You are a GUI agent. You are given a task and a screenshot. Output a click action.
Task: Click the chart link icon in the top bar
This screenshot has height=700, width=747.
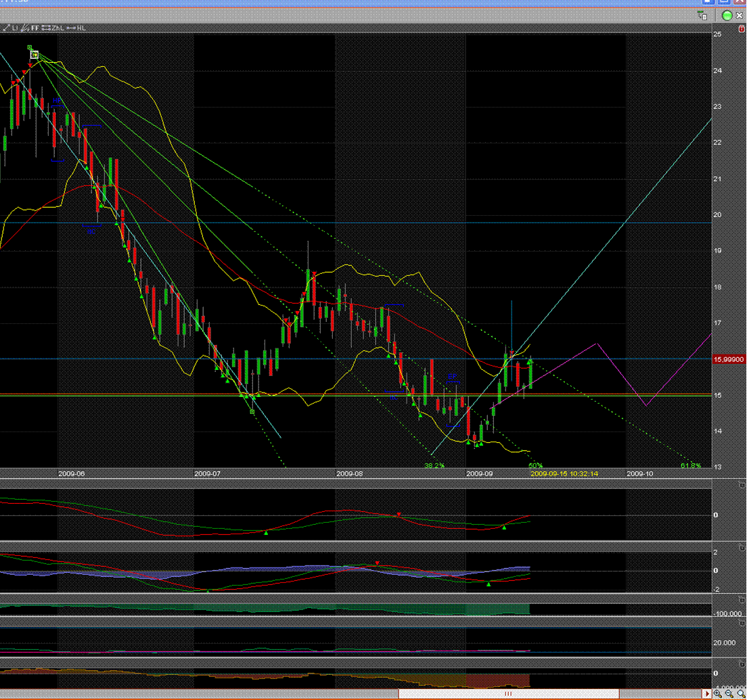coord(702,15)
